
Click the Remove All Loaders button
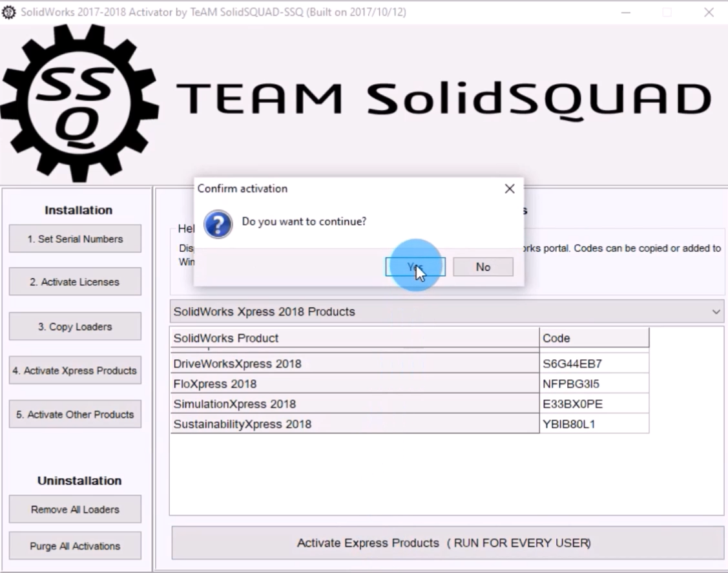point(75,509)
